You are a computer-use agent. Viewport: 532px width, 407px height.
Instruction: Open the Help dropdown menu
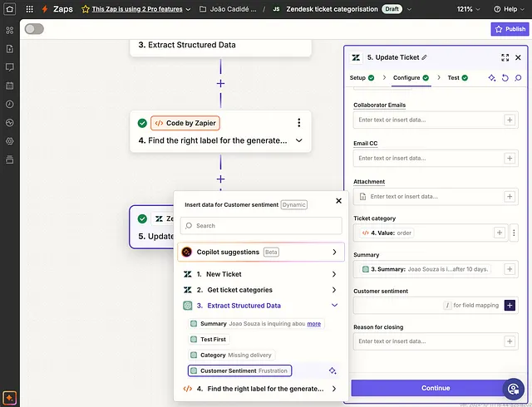click(510, 9)
